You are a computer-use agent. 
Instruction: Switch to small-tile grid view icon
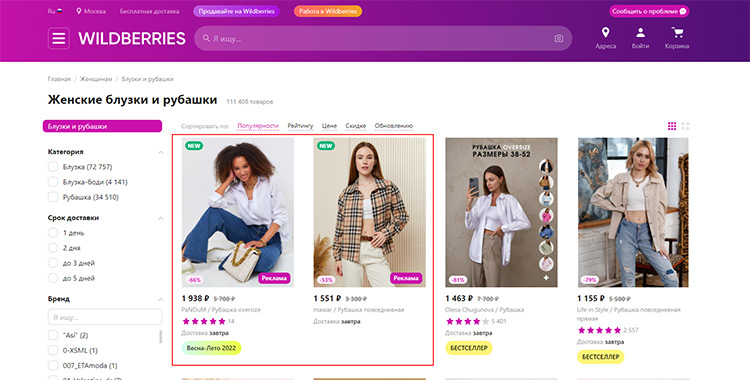672,126
